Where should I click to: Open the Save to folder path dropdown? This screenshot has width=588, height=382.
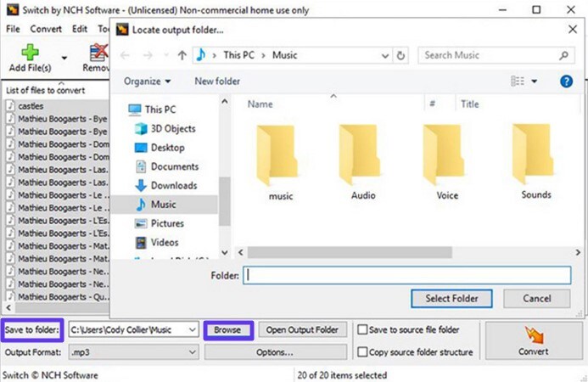point(193,330)
